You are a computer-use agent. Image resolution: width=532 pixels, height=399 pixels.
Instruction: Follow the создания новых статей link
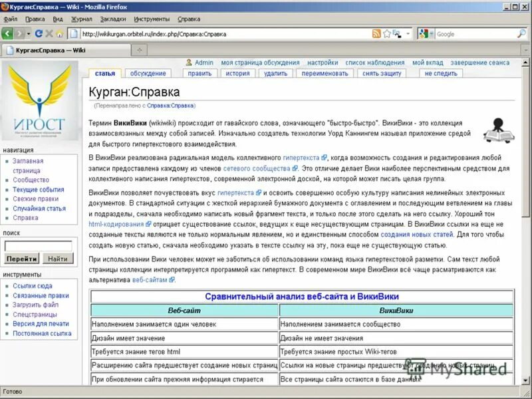[417, 235]
